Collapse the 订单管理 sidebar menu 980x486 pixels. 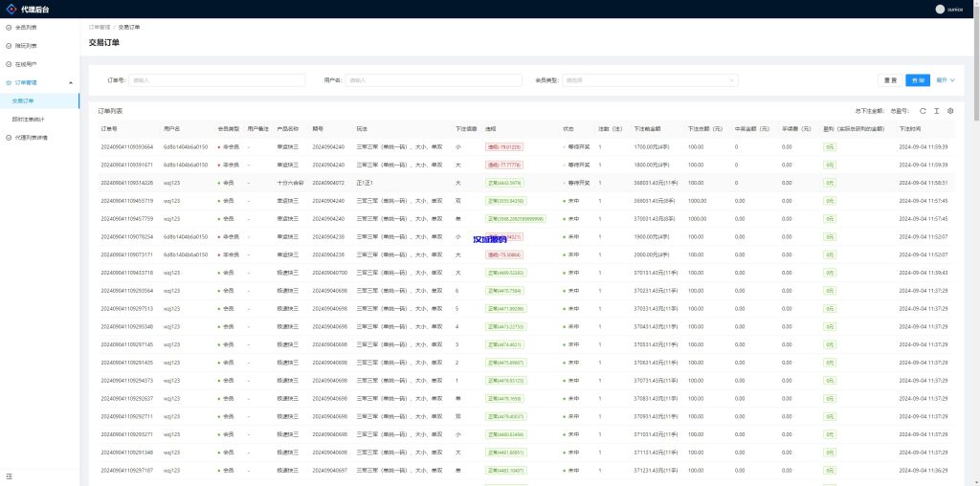pyautogui.click(x=70, y=83)
